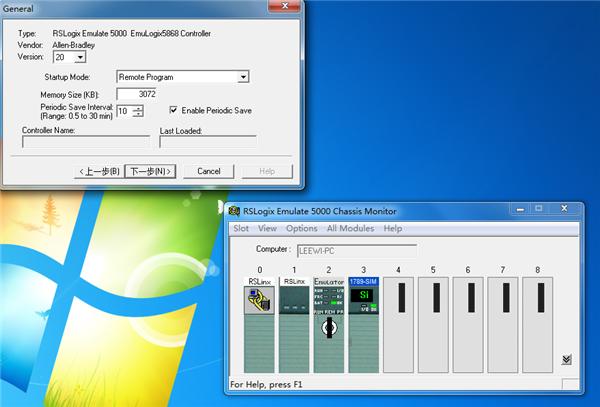Select the RSLinx module in slot 1
The image size is (600, 407).
294,325
